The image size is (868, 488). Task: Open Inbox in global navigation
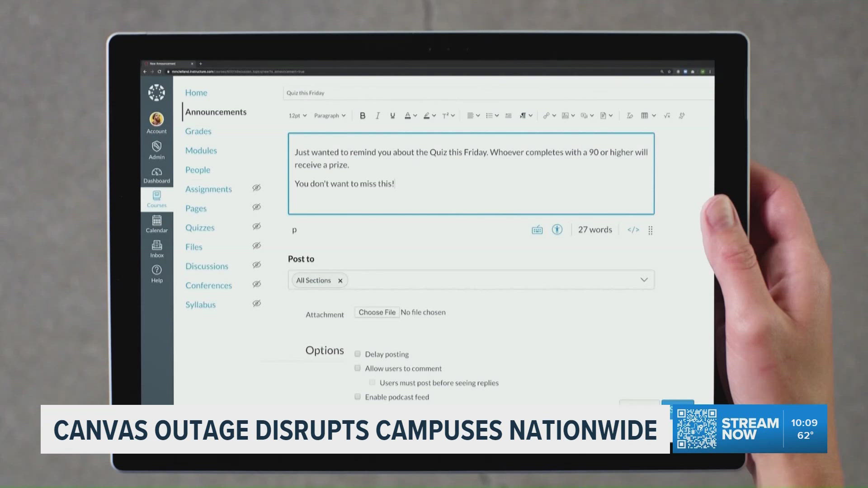tap(156, 249)
